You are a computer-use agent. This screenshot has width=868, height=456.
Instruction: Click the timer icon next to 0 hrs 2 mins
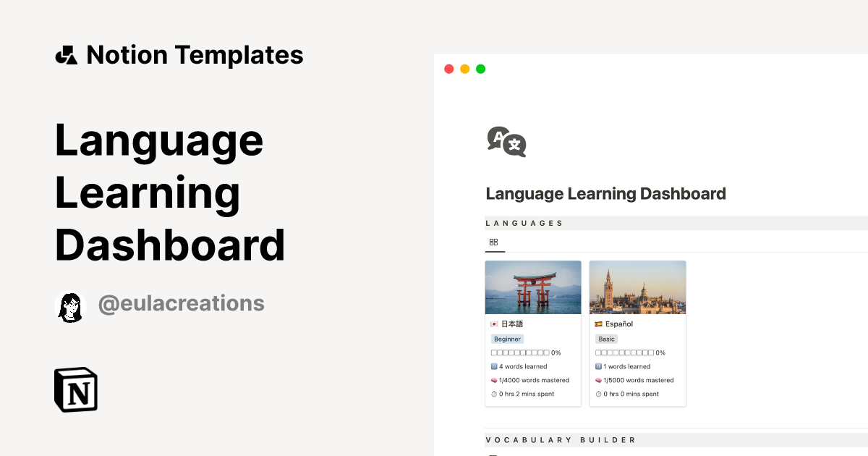coord(493,394)
